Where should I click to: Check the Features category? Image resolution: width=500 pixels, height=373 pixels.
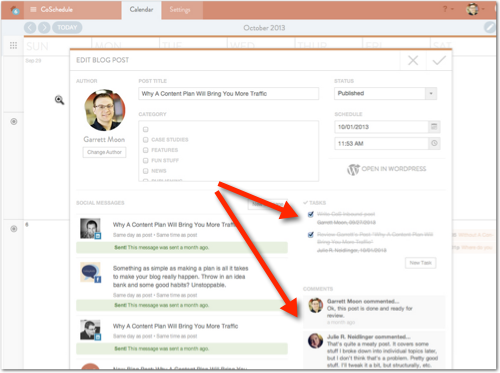click(x=145, y=150)
